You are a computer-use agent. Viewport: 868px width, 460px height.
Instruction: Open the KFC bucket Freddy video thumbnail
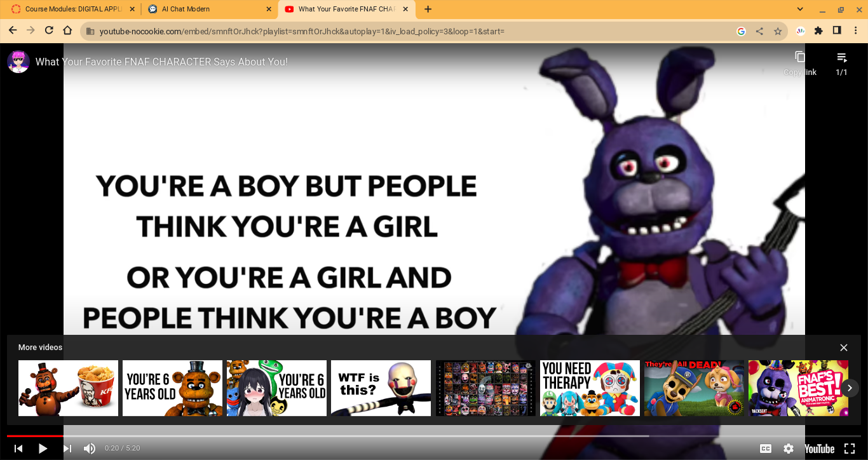click(68, 388)
